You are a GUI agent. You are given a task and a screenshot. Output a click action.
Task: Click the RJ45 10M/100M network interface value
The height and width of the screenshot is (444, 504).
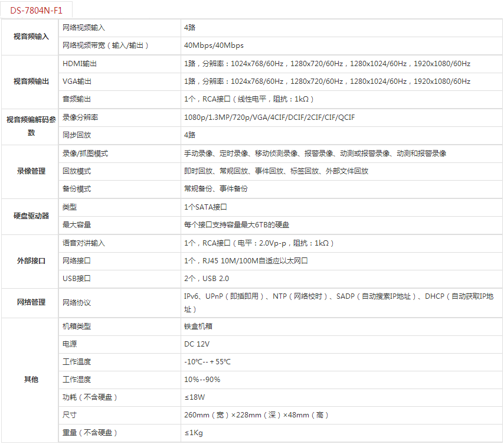(x=246, y=261)
